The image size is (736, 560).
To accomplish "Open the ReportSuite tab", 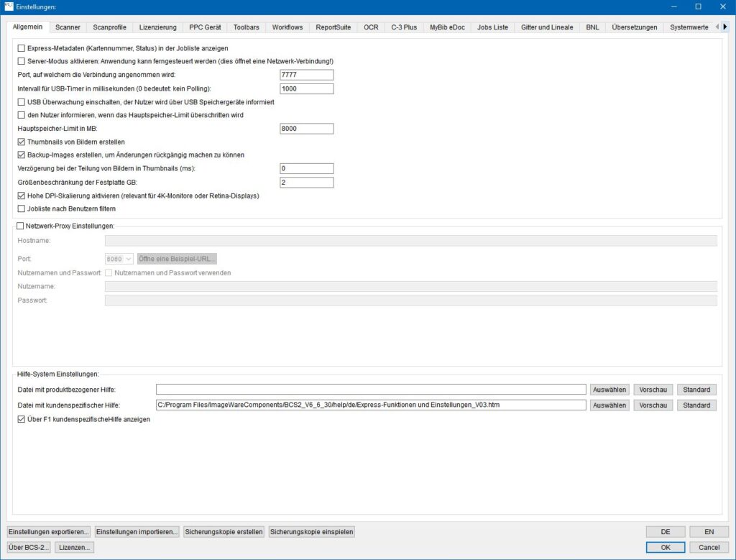I will pyautogui.click(x=333, y=27).
